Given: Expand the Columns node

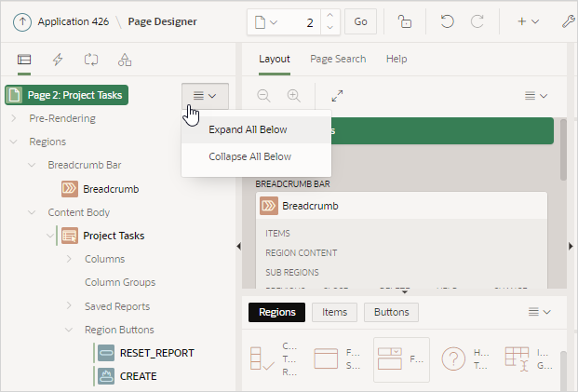Looking at the screenshot, I should [69, 259].
